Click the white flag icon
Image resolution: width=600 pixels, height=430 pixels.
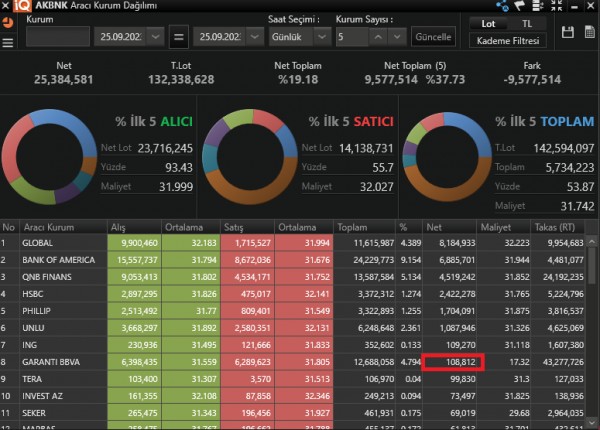(x=519, y=5)
